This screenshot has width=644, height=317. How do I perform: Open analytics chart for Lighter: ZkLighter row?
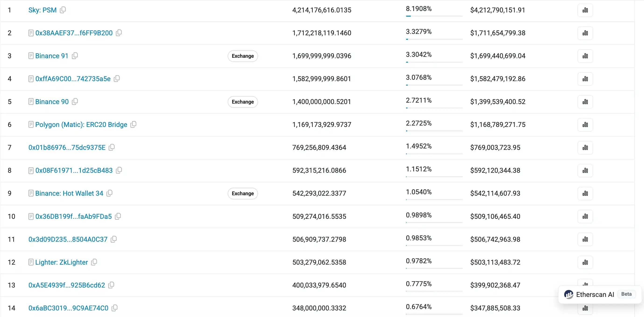pyautogui.click(x=585, y=263)
